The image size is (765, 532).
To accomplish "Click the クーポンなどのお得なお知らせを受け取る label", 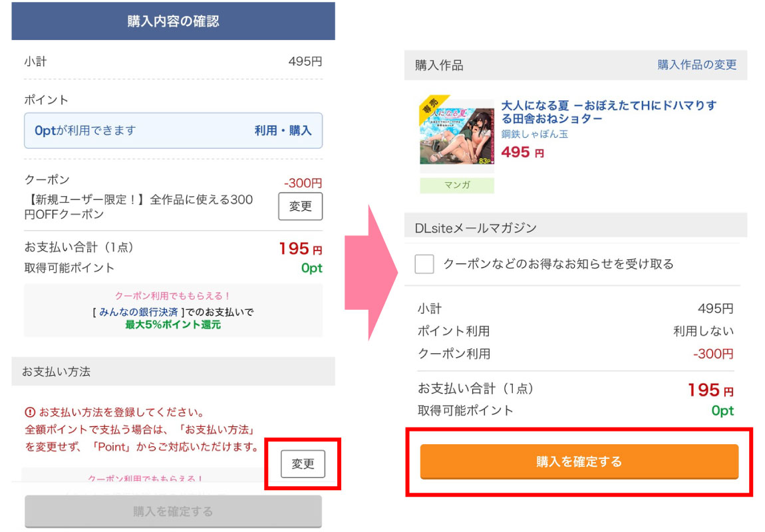I will pos(558,264).
